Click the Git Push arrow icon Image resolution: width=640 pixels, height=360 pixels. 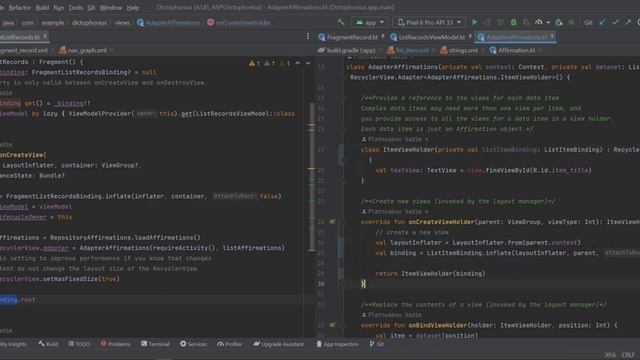[628, 22]
